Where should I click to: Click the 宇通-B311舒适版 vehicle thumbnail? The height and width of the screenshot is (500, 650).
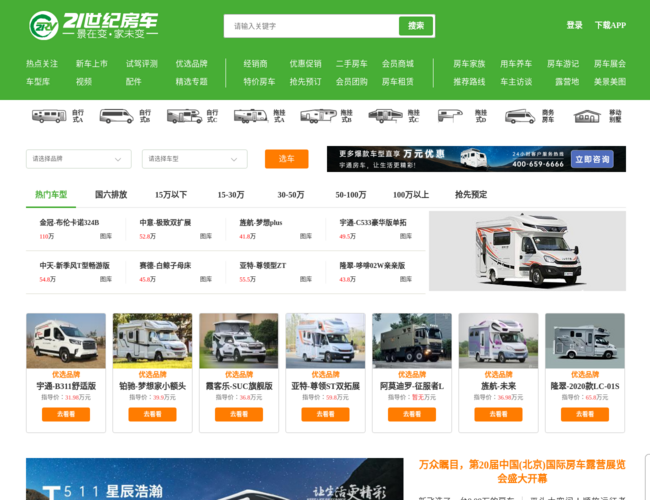[x=66, y=341]
